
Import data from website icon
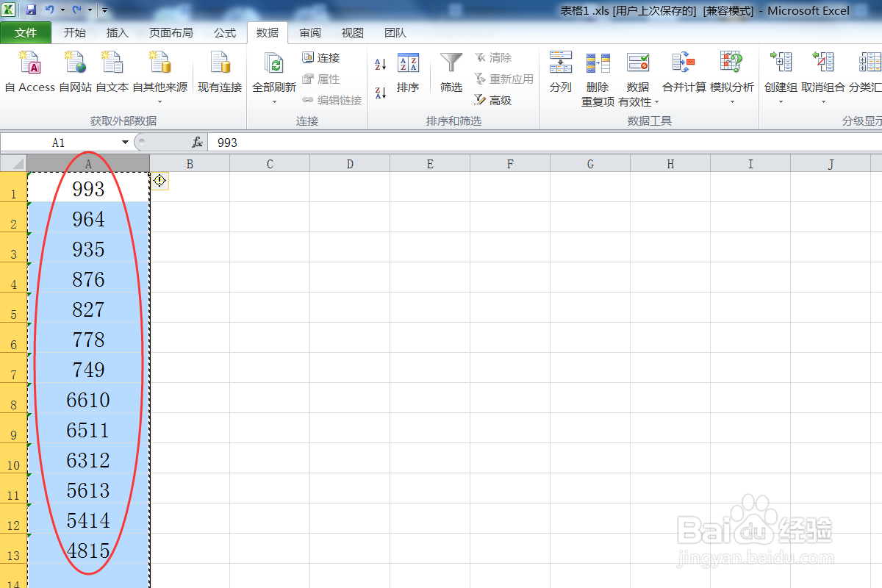pyautogui.click(x=76, y=62)
